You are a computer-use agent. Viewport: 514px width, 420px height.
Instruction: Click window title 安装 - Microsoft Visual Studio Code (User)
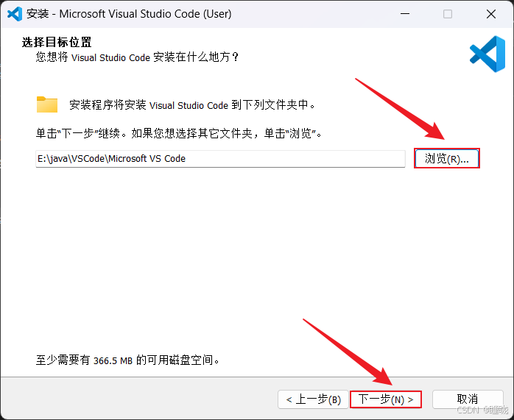click(129, 14)
